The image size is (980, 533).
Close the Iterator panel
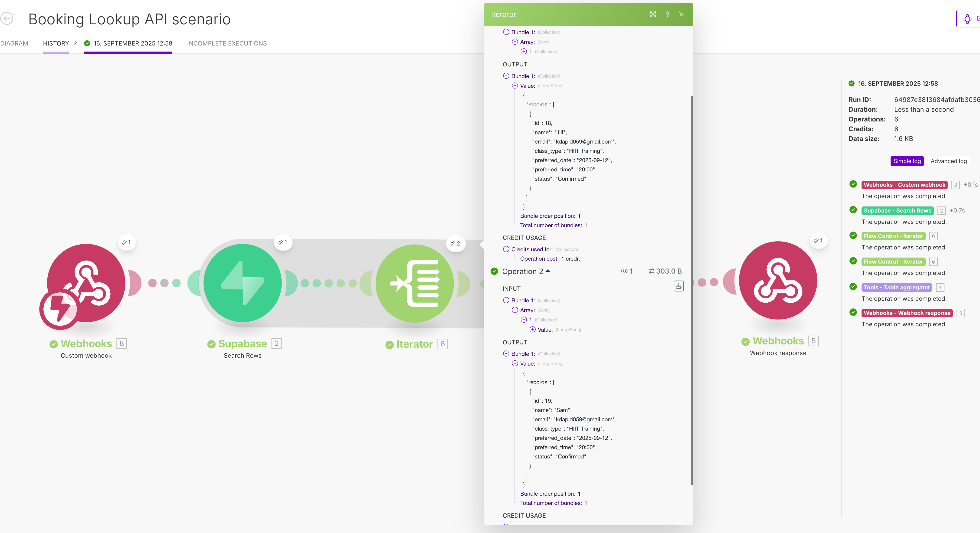coord(681,14)
